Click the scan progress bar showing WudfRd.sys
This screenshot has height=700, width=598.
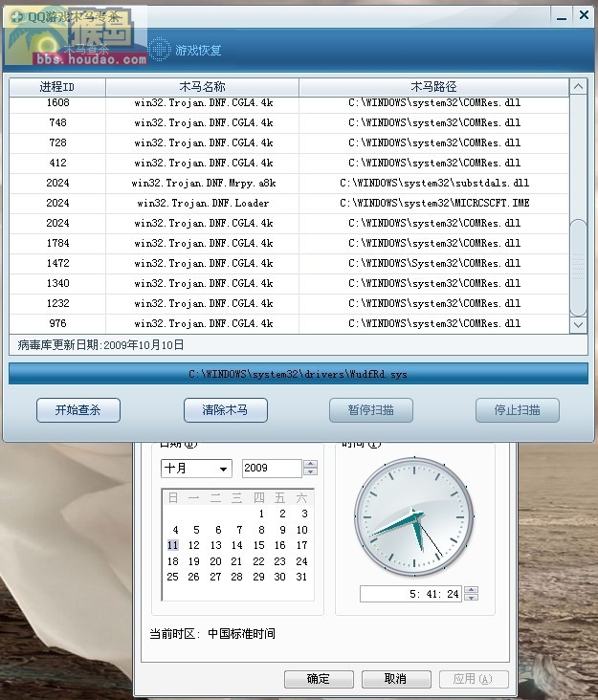tap(299, 374)
